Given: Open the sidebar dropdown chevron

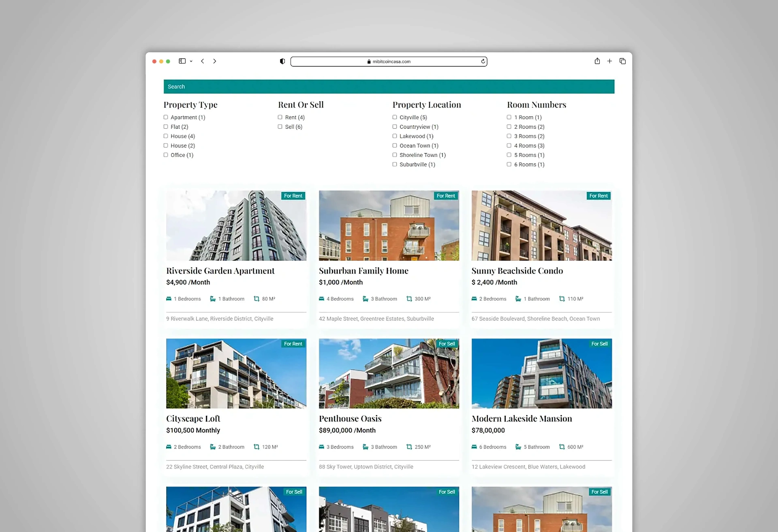Looking at the screenshot, I should tap(191, 62).
